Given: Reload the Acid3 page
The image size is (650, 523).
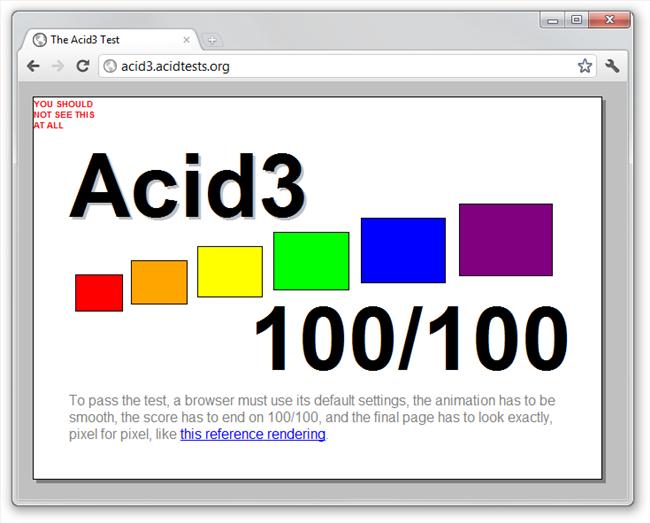Looking at the screenshot, I should coord(83,66).
